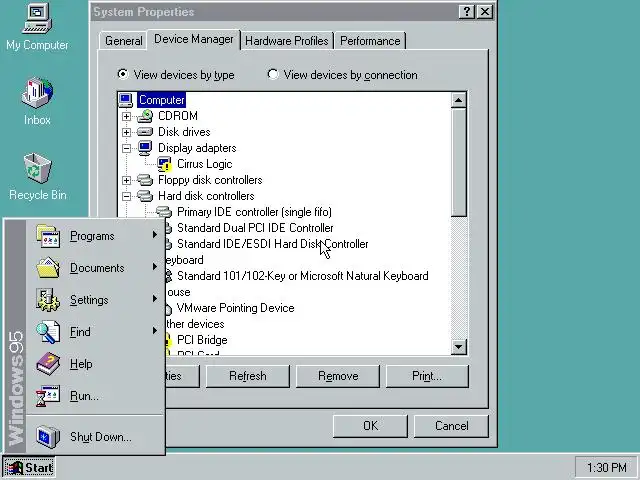The height and width of the screenshot is (480, 640).
Task: Open the Programs submenu
Action: (x=96, y=236)
